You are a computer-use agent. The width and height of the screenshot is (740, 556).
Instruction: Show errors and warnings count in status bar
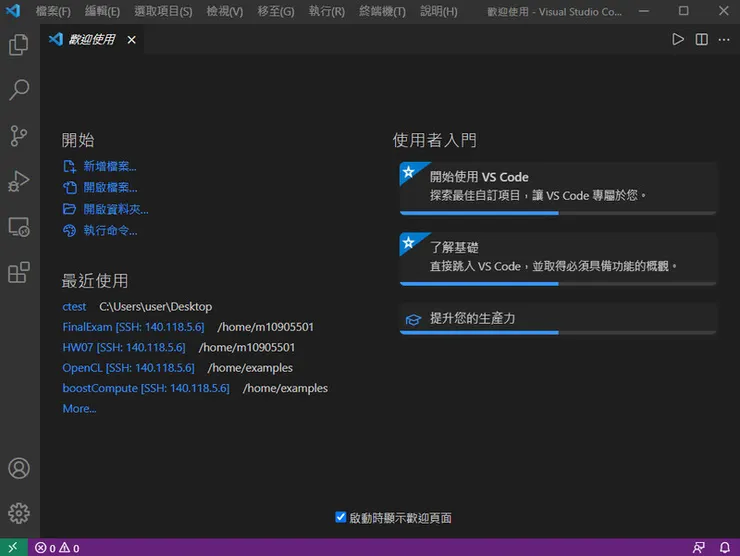coord(57,548)
